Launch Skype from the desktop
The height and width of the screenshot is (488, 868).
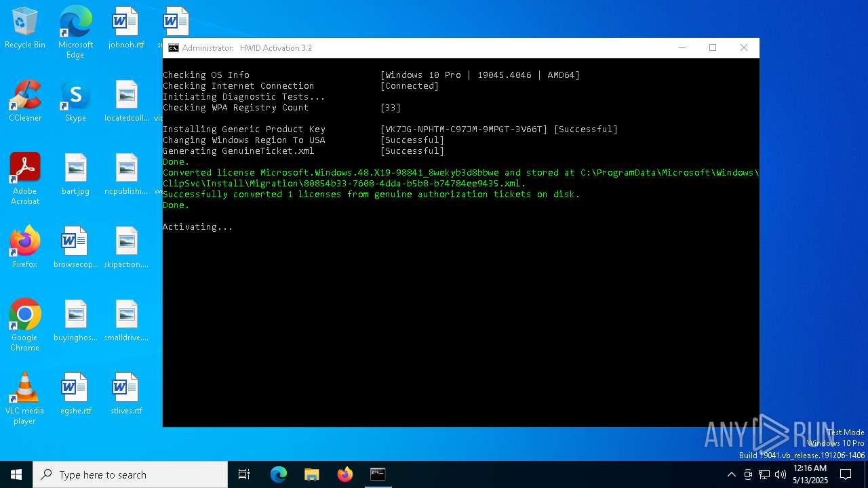75,102
